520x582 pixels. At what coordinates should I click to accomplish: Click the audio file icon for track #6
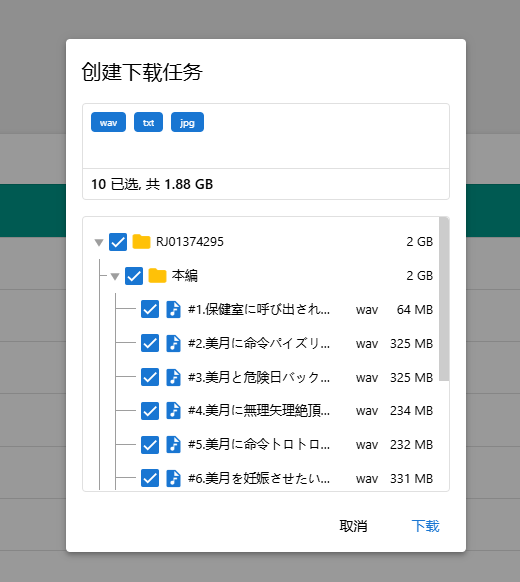(x=173, y=478)
